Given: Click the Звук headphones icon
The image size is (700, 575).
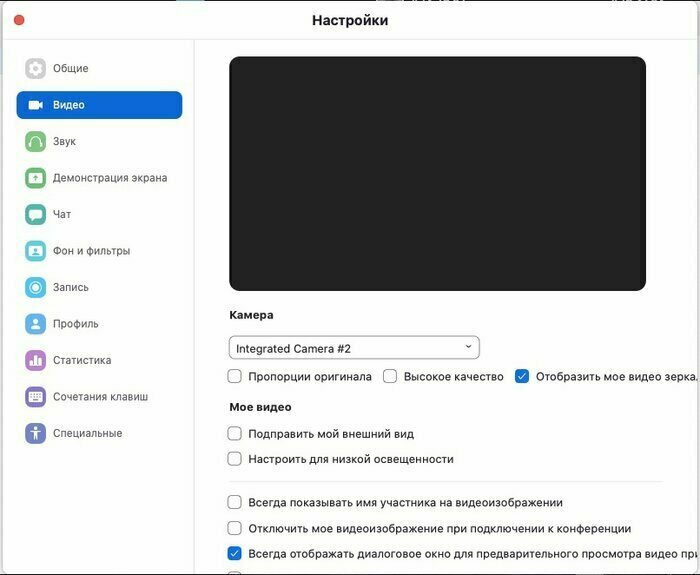Looking at the screenshot, I should (x=35, y=142).
